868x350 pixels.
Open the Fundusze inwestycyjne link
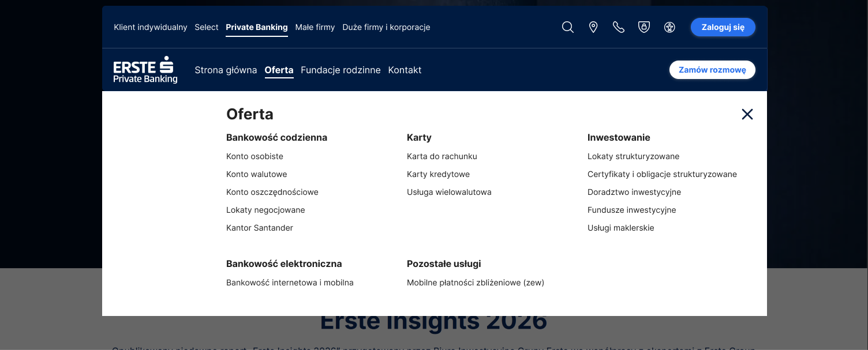pyautogui.click(x=632, y=210)
